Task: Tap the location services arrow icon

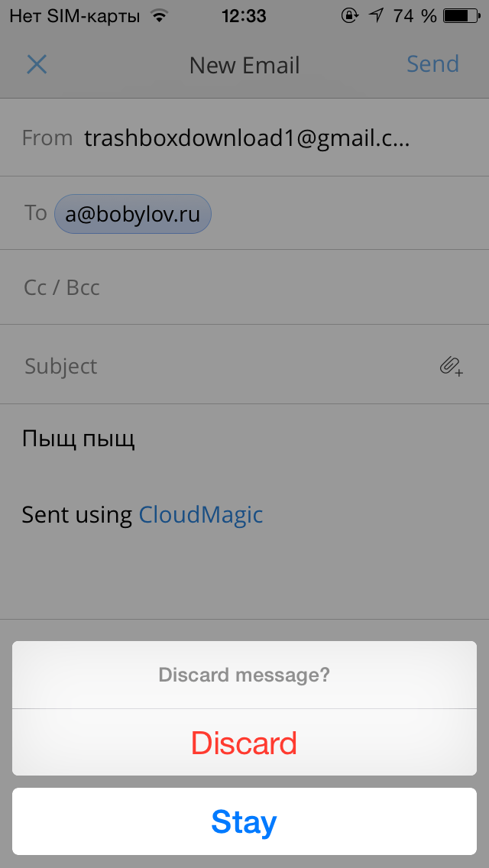Action: point(377,16)
